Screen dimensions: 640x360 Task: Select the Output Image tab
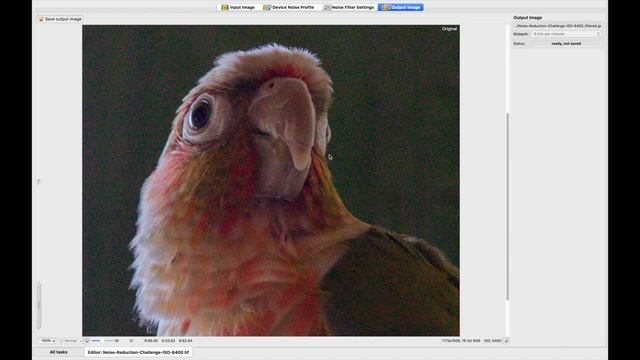point(401,7)
